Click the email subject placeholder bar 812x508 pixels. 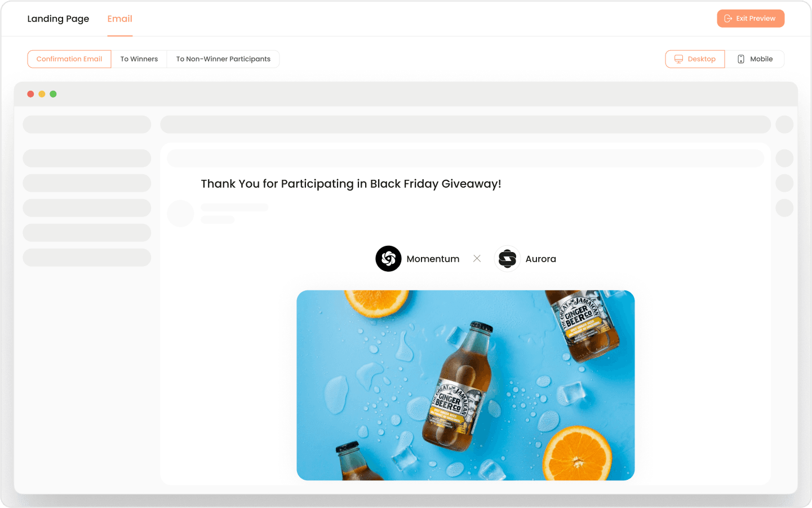(465, 158)
